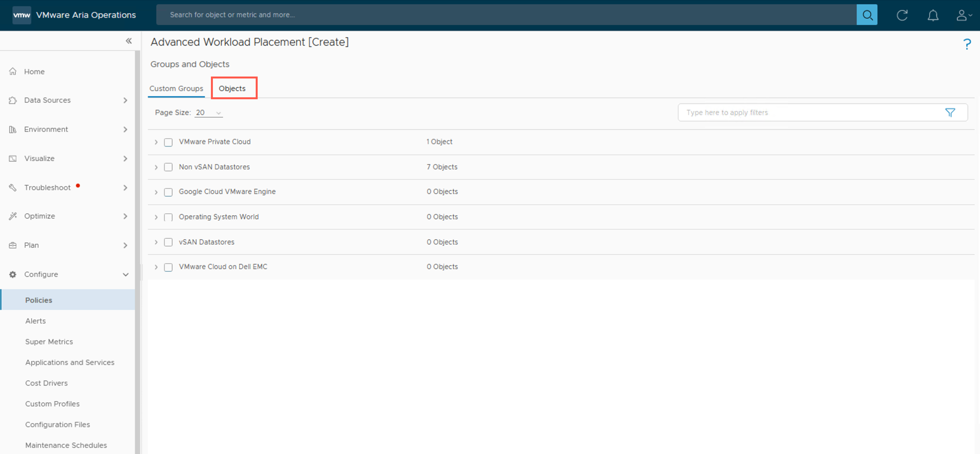980x454 pixels.
Task: Tick the Non vSAN Datastores checkbox
Action: tap(168, 167)
